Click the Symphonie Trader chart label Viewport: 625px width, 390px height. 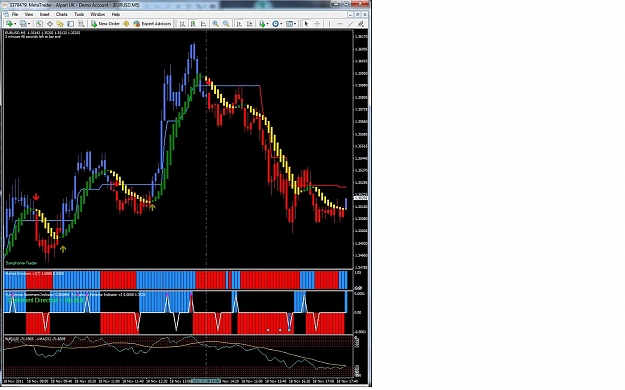[22, 263]
